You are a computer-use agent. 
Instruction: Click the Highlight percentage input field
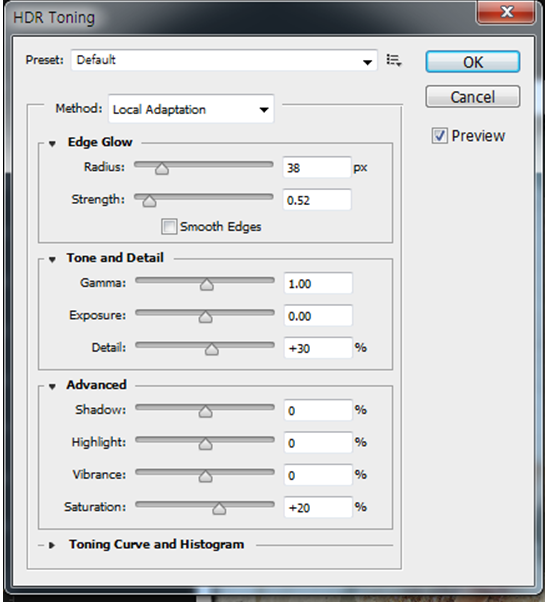(x=318, y=443)
